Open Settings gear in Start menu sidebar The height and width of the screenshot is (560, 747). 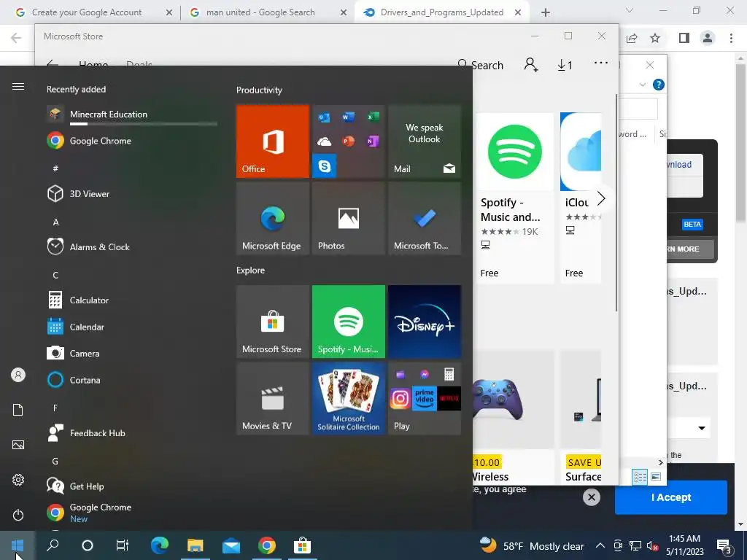tap(18, 480)
